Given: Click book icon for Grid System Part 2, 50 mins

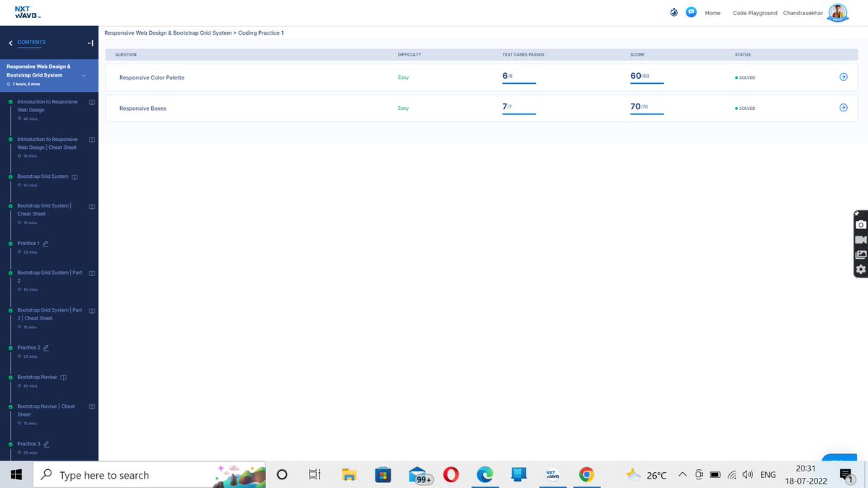Looking at the screenshot, I should point(92,273).
